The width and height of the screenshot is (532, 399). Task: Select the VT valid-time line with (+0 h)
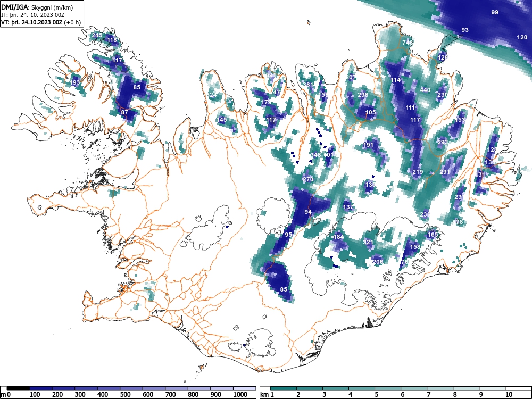(41, 22)
